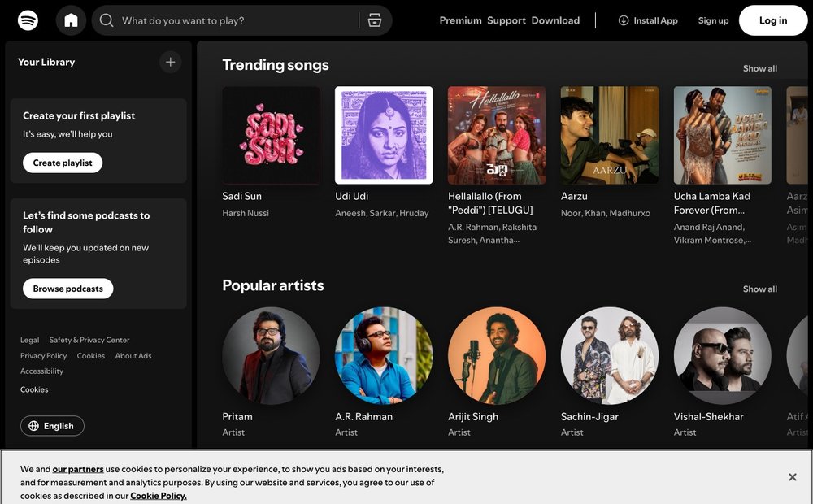Click the 'Vishal-Shekhar' artist name
This screenshot has height=504, width=813.
pyautogui.click(x=708, y=417)
